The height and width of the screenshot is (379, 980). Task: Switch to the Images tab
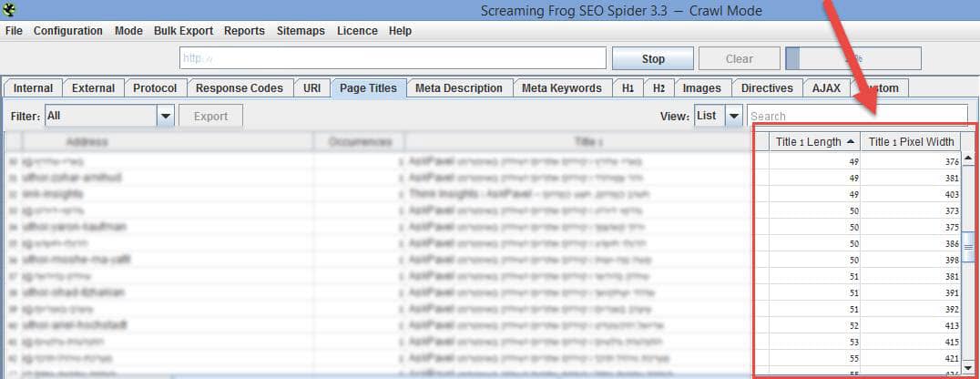coord(702,88)
